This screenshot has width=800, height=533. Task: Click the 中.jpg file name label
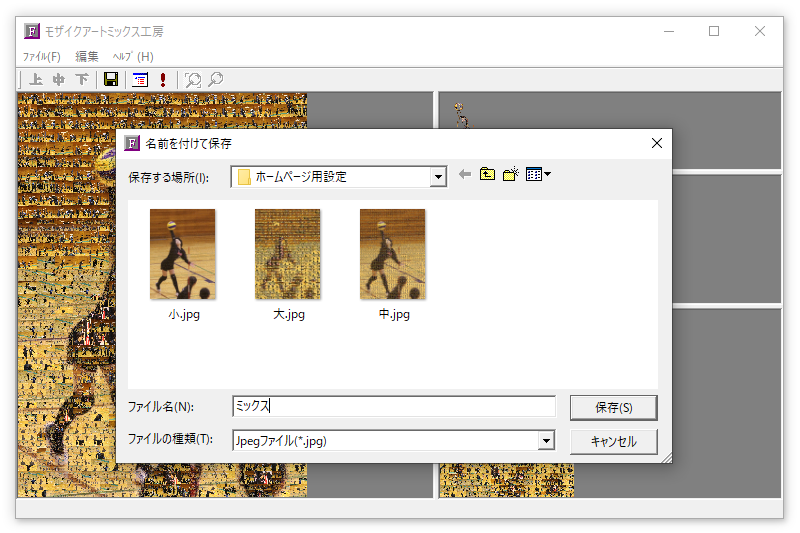click(394, 314)
